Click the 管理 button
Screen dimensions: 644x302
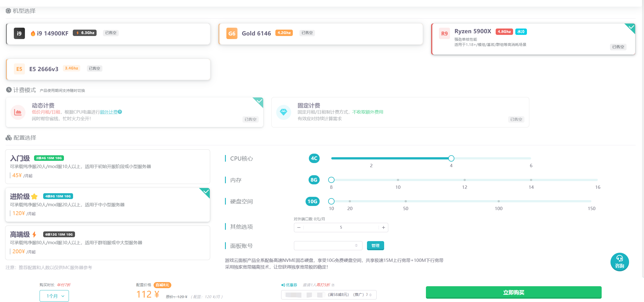375,246
